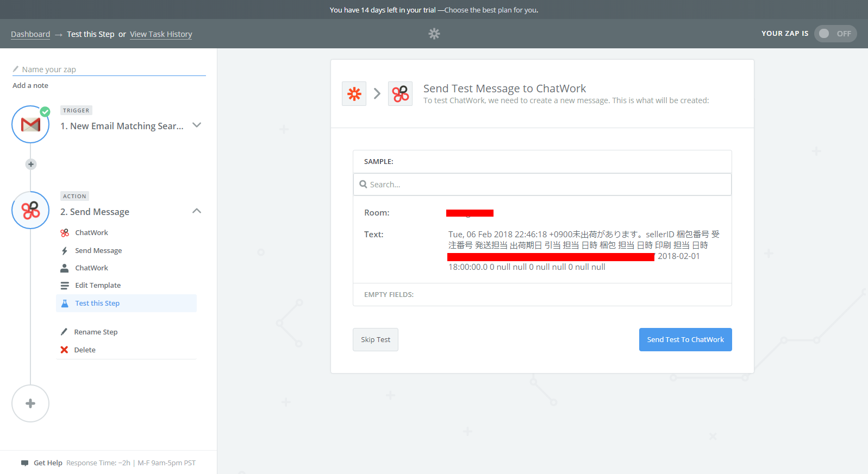Click the Edit Template lines icon
The height and width of the screenshot is (474, 868).
tap(65, 286)
